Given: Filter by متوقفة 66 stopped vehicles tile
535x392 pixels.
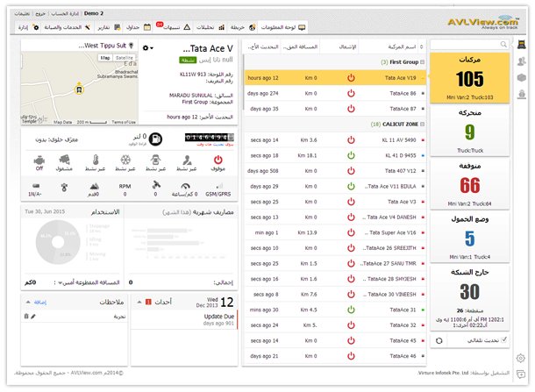Looking at the screenshot, I should click(x=470, y=189).
